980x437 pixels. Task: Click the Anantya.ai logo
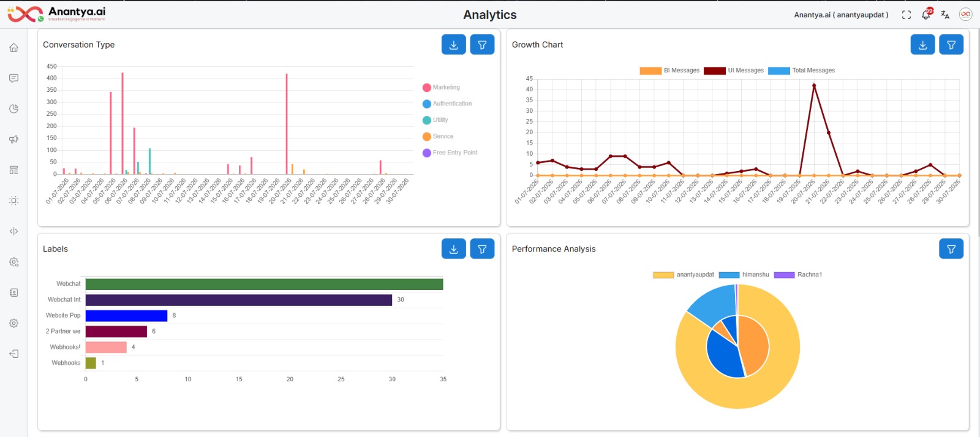coord(56,14)
